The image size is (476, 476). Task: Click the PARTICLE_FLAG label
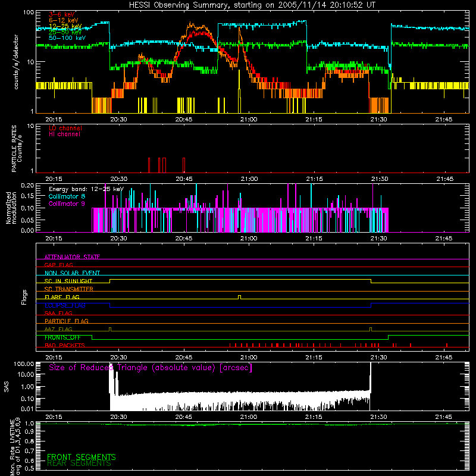pos(67,321)
